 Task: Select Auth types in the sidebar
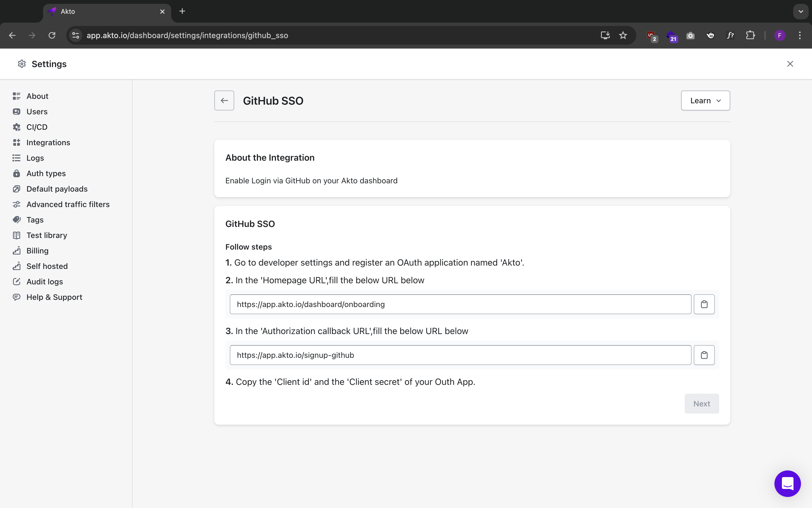[x=46, y=173]
